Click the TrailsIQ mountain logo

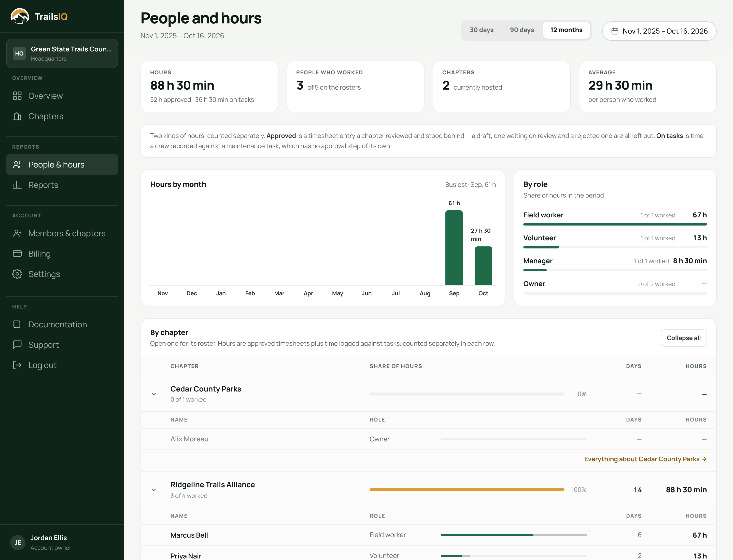tap(20, 16)
